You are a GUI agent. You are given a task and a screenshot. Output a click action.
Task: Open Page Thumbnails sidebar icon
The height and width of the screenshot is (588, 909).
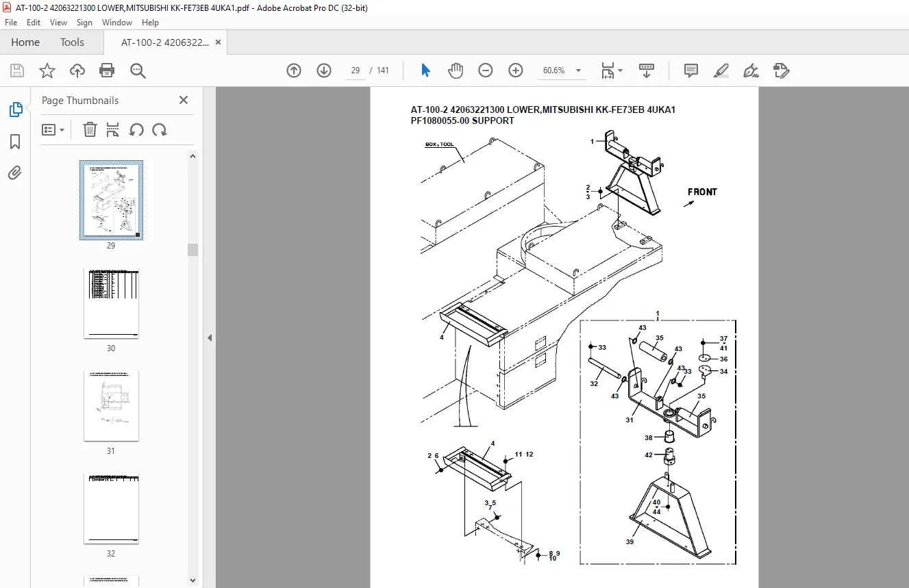[15, 110]
